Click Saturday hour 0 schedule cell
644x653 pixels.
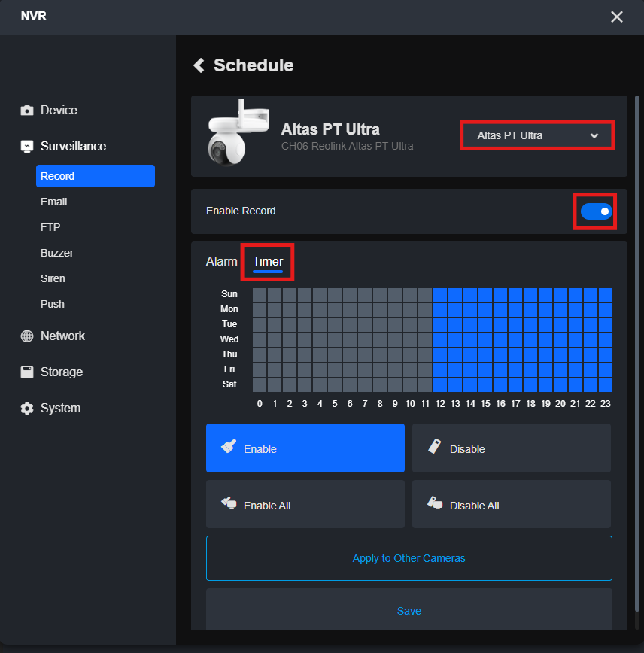260,385
